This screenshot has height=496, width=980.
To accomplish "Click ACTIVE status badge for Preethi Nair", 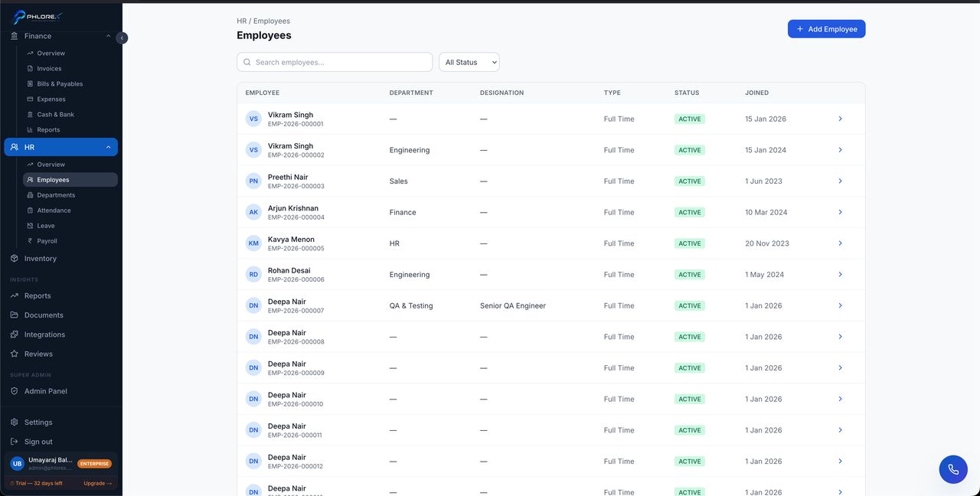I will coord(690,181).
